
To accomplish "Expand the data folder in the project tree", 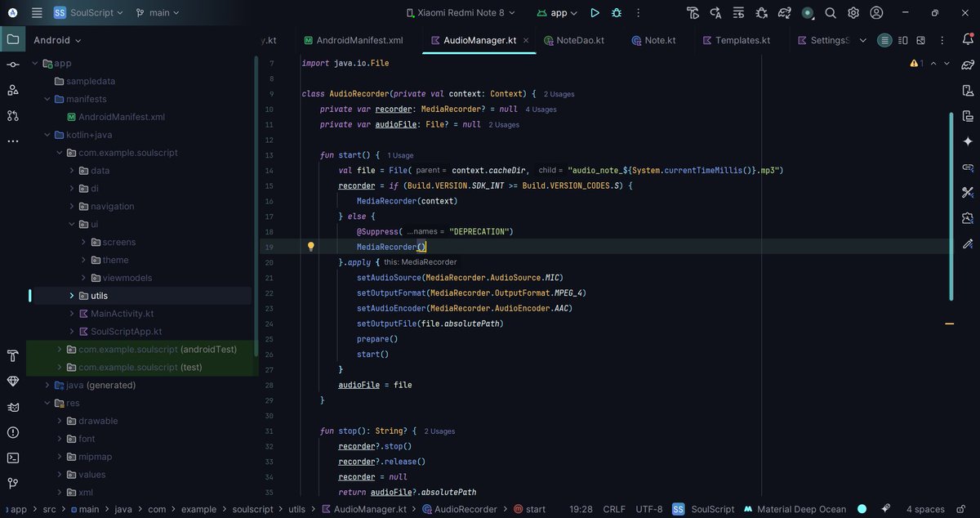I will 72,170.
